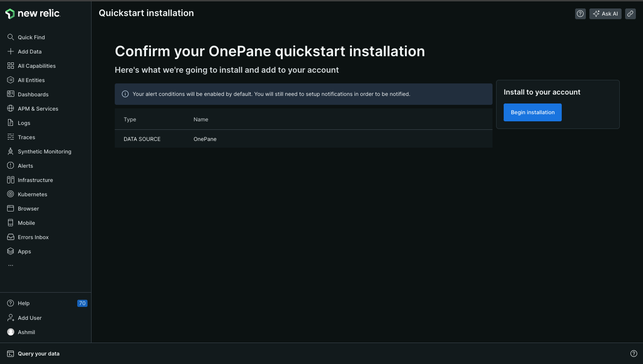Image resolution: width=643 pixels, height=364 pixels.
Task: Click the Alerts exclamation icon
Action: [11, 165]
